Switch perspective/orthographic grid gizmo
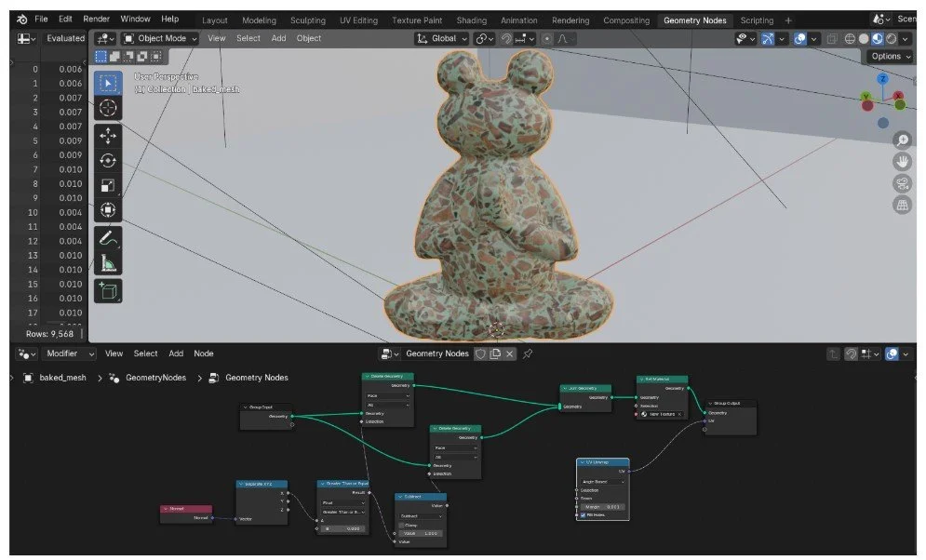The height and width of the screenshot is (560, 926). [902, 206]
